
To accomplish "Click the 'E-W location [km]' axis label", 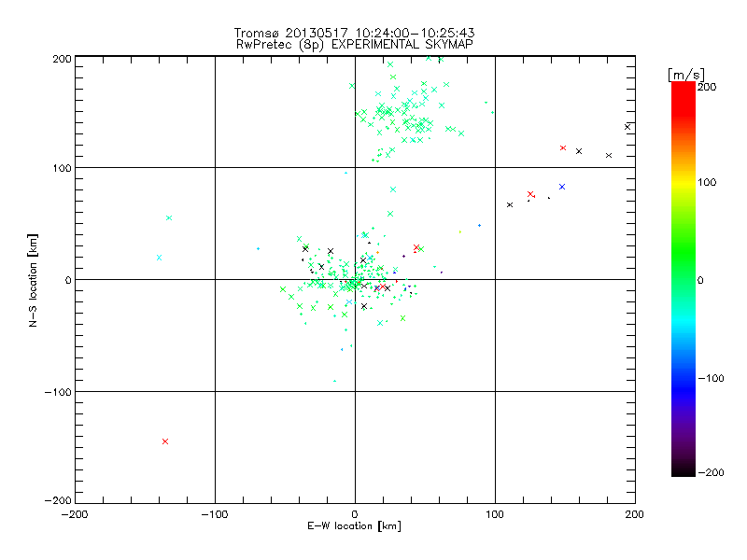I will coord(354,526).
